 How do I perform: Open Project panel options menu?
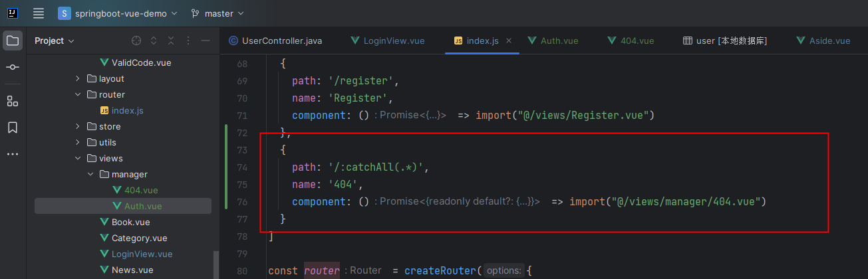[188, 41]
